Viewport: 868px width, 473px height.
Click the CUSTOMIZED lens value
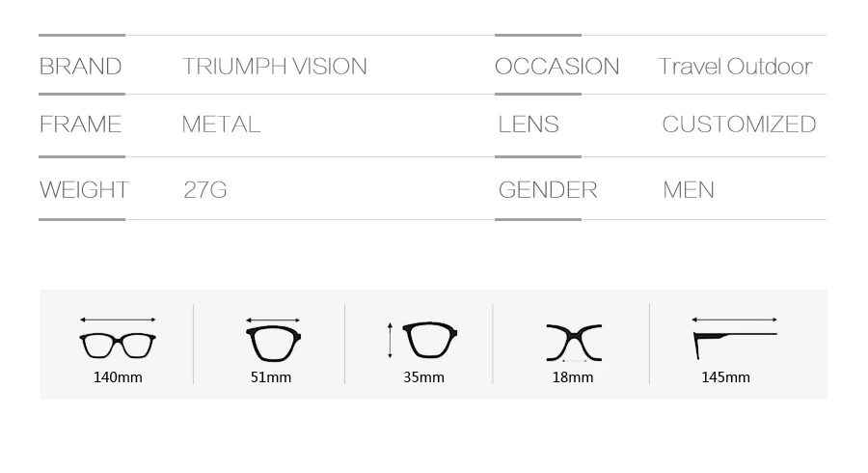(x=739, y=125)
